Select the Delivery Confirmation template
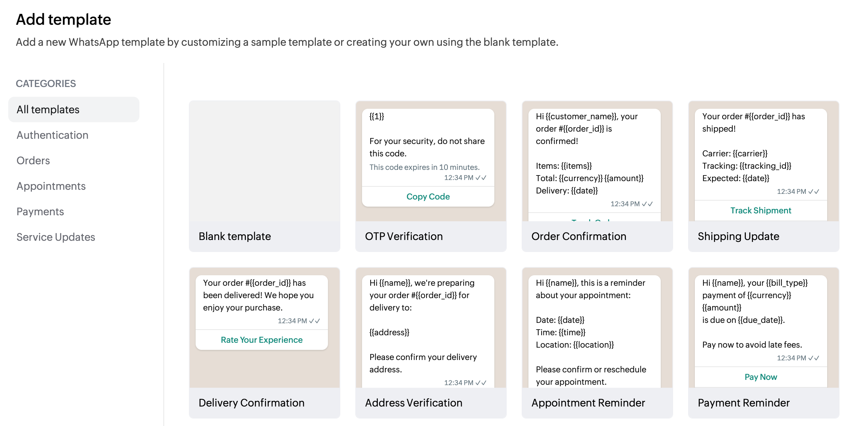 265,343
